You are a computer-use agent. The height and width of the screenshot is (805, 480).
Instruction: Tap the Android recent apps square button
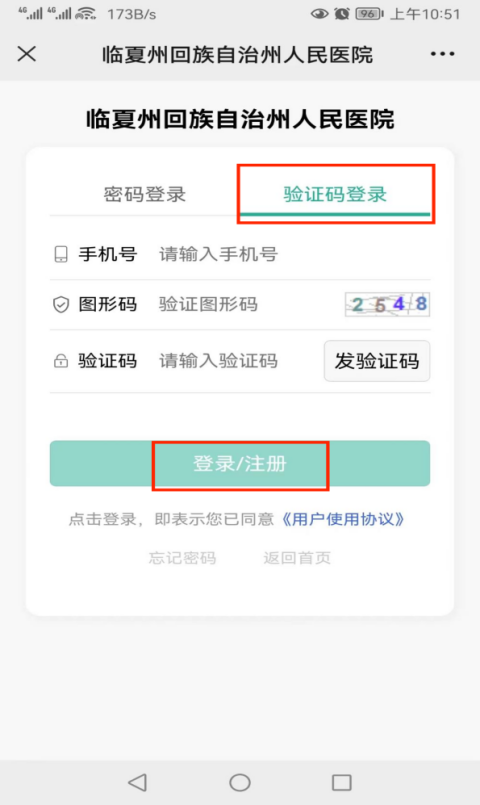tap(341, 782)
